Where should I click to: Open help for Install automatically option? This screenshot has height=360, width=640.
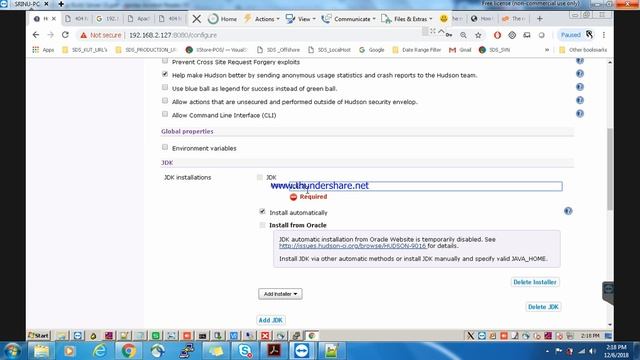point(568,211)
